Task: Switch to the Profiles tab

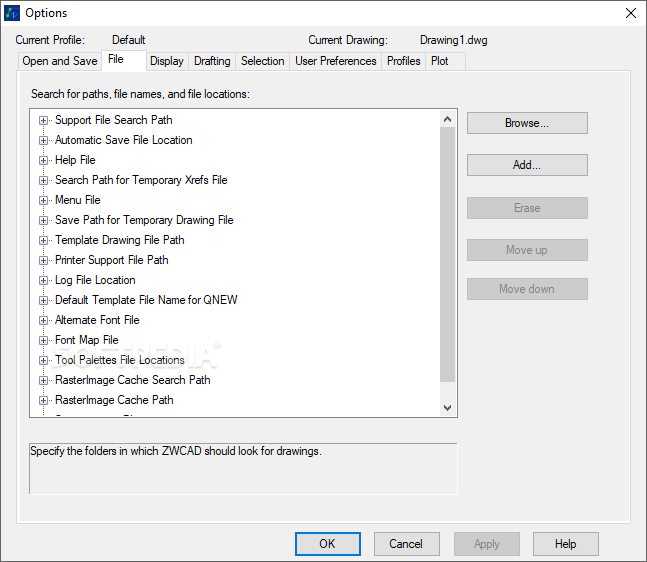Action: (403, 61)
